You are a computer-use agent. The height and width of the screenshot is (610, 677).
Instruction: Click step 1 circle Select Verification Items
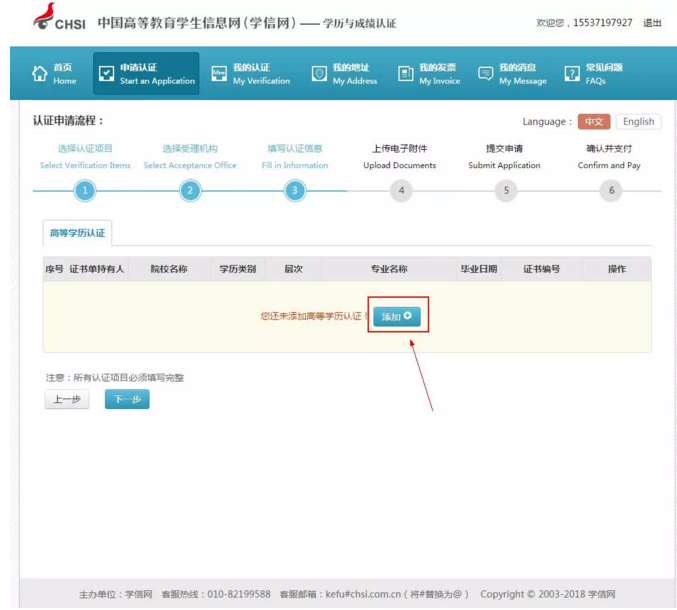[x=85, y=191]
